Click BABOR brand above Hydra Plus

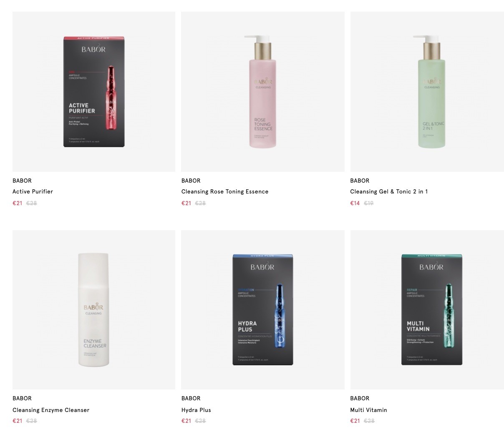pos(191,398)
